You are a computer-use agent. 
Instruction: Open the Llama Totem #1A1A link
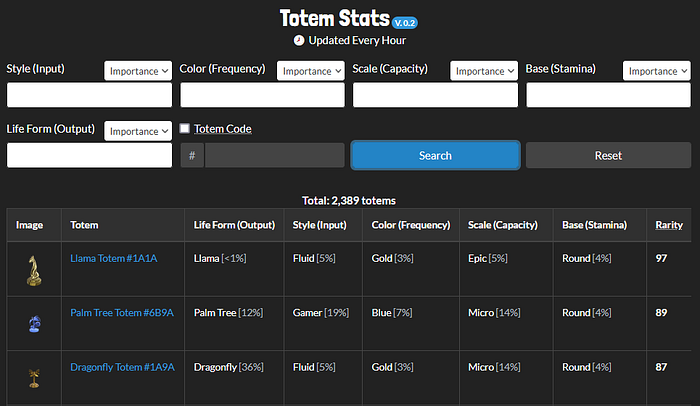click(114, 258)
